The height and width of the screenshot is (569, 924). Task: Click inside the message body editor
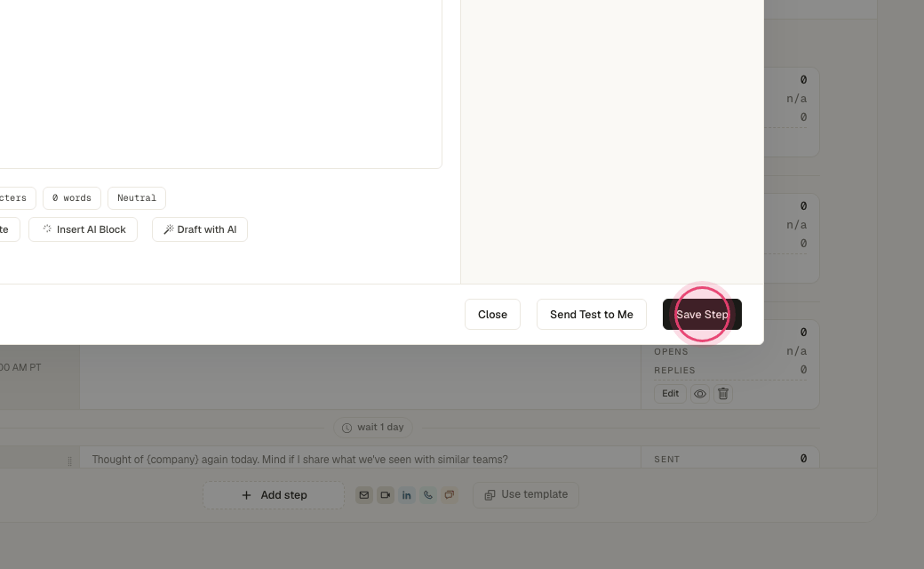click(x=221, y=83)
